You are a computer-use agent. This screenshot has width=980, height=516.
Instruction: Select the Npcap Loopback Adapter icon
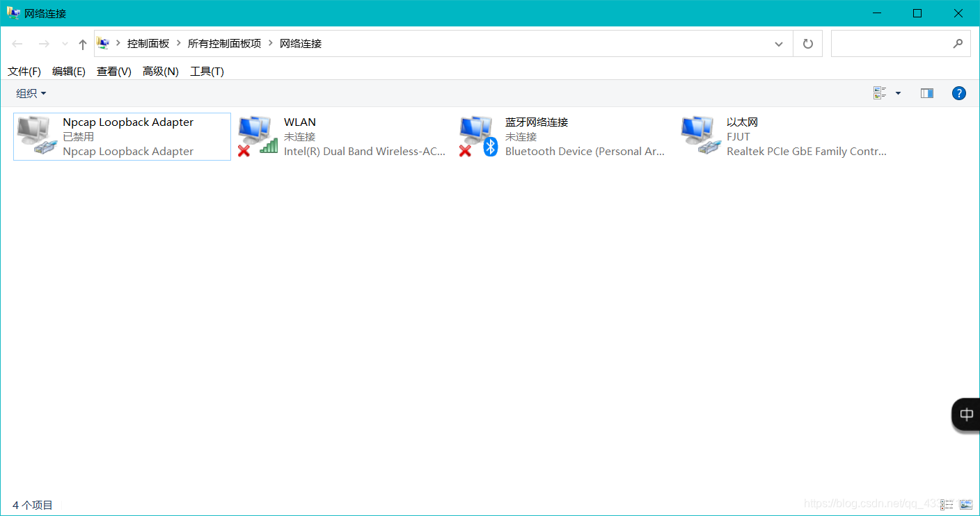point(36,136)
